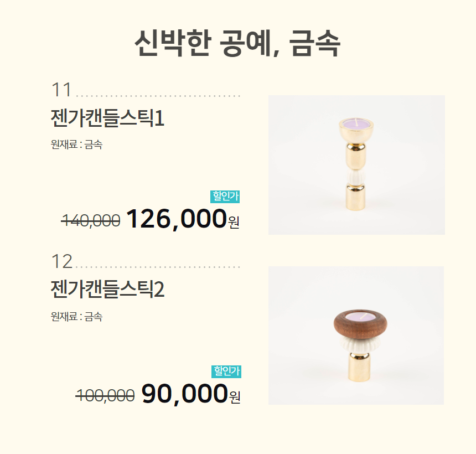This screenshot has height=454, width=476.
Task: Click the item number 11
Action: pos(61,90)
